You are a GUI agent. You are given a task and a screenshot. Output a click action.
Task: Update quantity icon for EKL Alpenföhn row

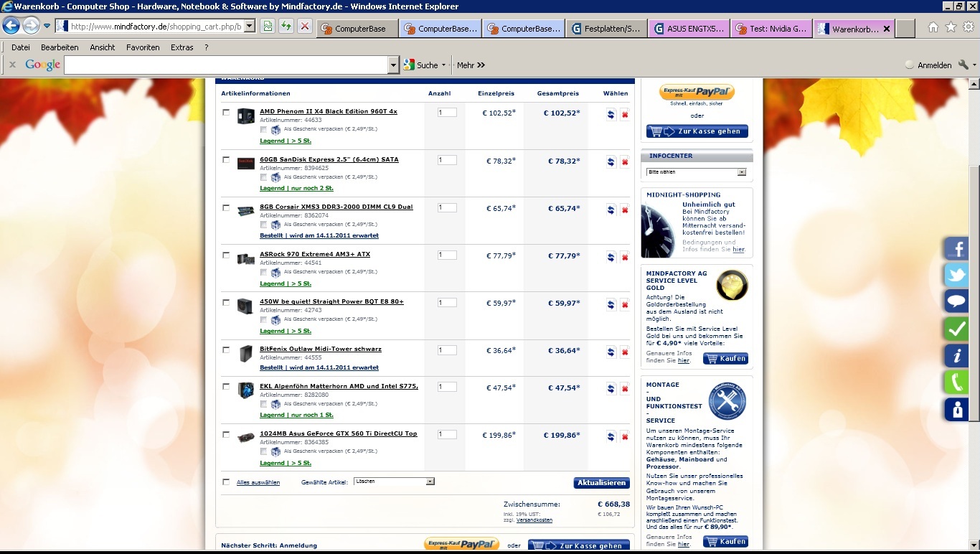[x=611, y=389]
